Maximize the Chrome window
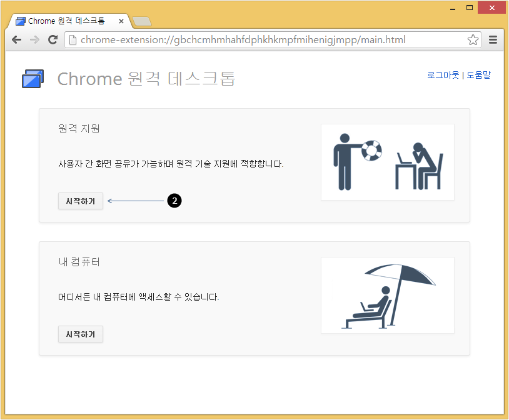 470,7
